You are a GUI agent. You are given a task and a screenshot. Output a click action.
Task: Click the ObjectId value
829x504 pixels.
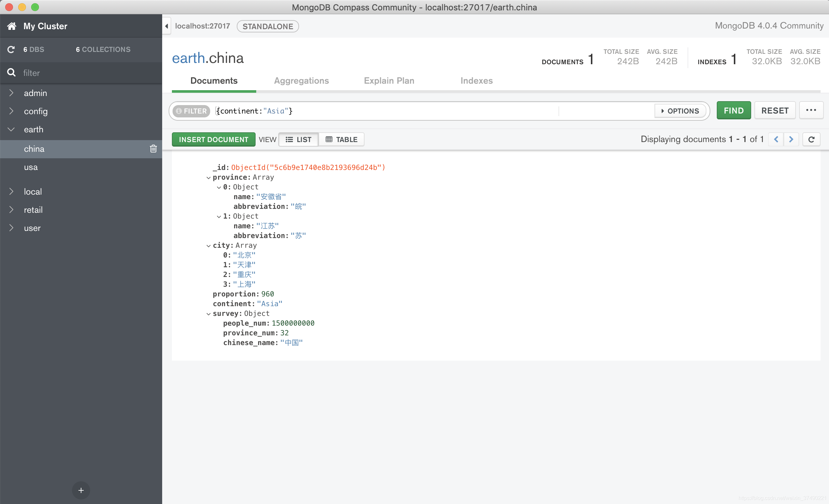[x=308, y=167]
